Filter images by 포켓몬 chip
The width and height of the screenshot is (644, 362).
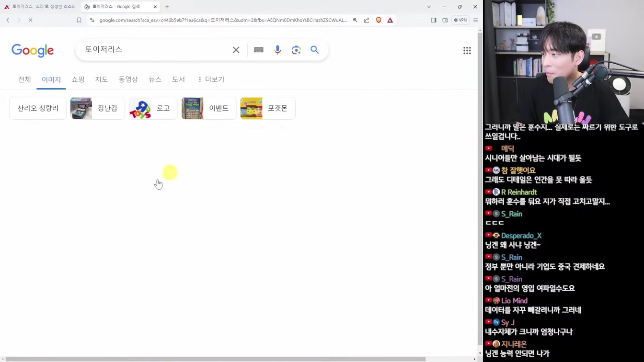pyautogui.click(x=267, y=108)
